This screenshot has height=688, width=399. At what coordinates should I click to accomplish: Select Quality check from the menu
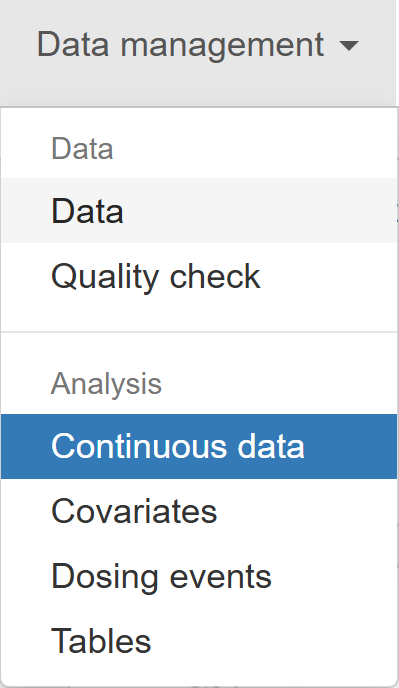coord(199,276)
